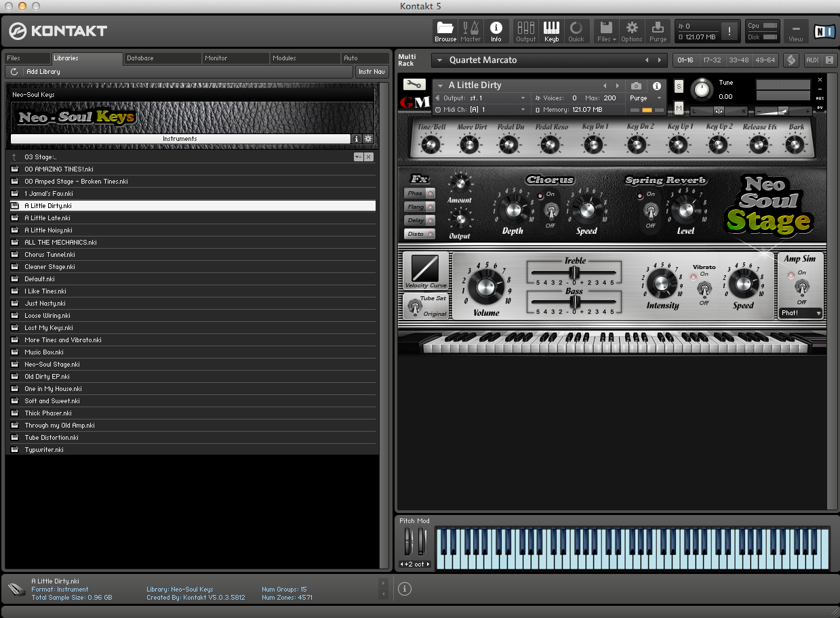Minimize all rack headers with rack icon
Screen dimensions: 840x618
(830, 60)
